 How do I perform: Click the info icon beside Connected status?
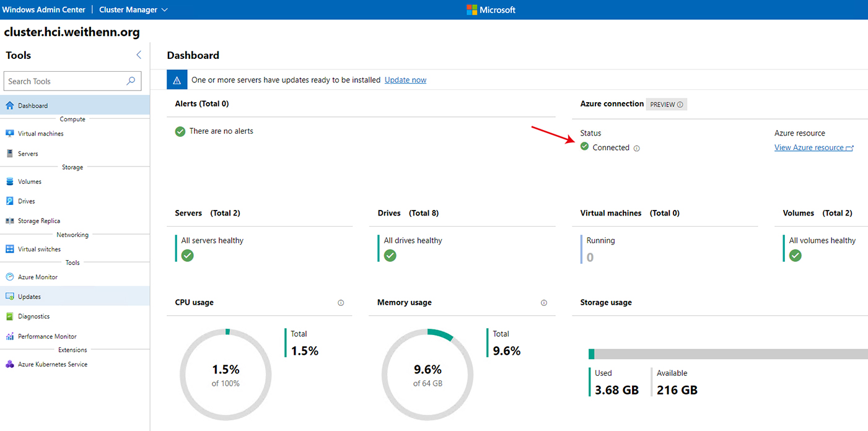tap(637, 148)
